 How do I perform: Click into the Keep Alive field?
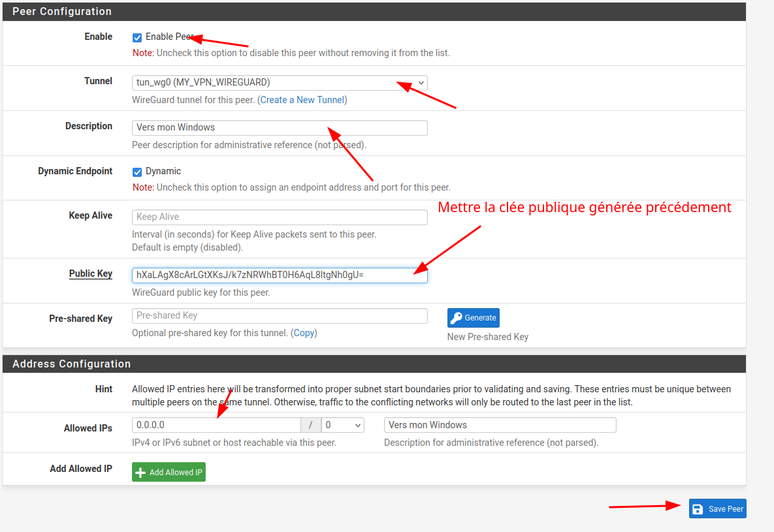[280, 217]
